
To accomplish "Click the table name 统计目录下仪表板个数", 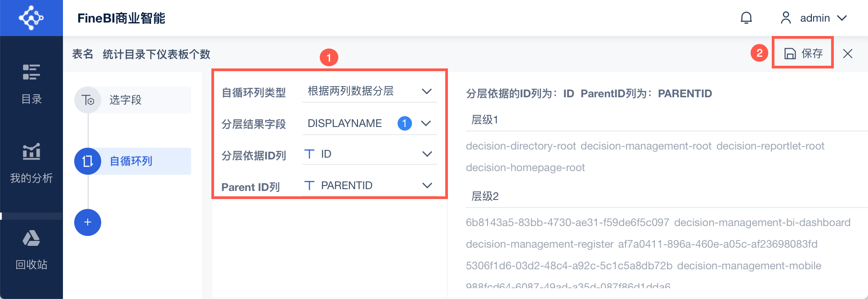I will tap(157, 54).
